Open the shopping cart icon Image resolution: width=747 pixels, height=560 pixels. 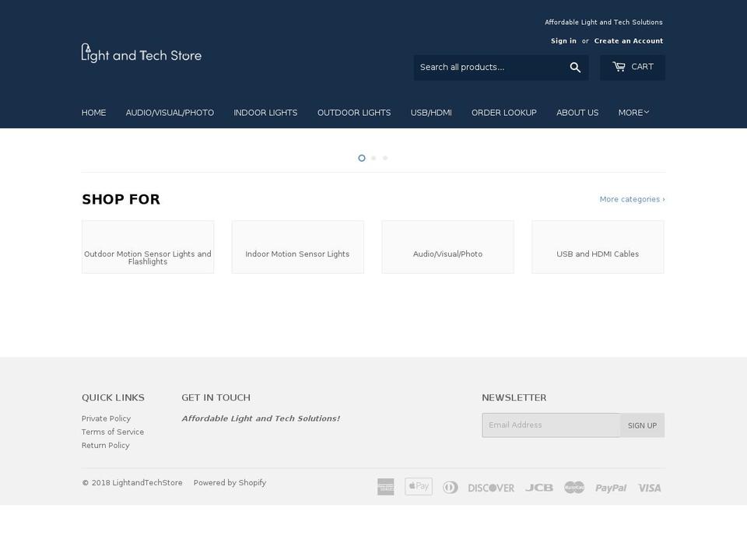tap(619, 67)
